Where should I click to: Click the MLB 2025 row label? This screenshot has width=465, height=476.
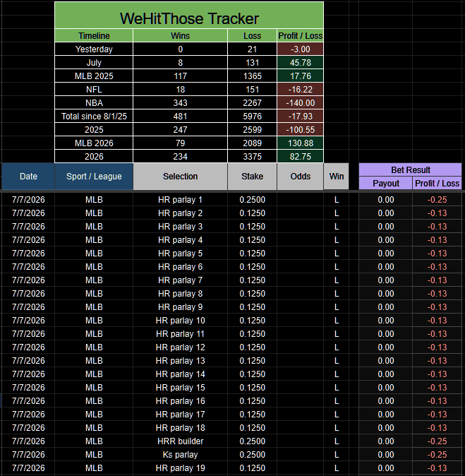pyautogui.click(x=94, y=76)
